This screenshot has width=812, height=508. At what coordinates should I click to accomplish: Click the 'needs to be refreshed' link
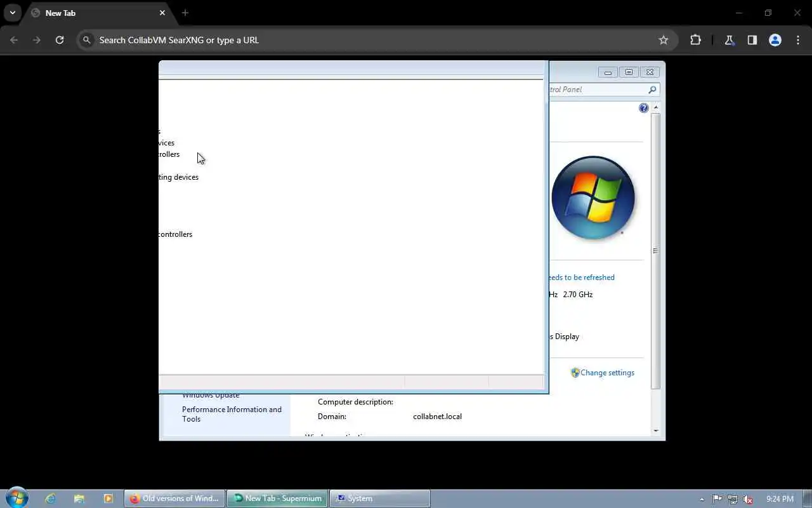tap(582, 277)
